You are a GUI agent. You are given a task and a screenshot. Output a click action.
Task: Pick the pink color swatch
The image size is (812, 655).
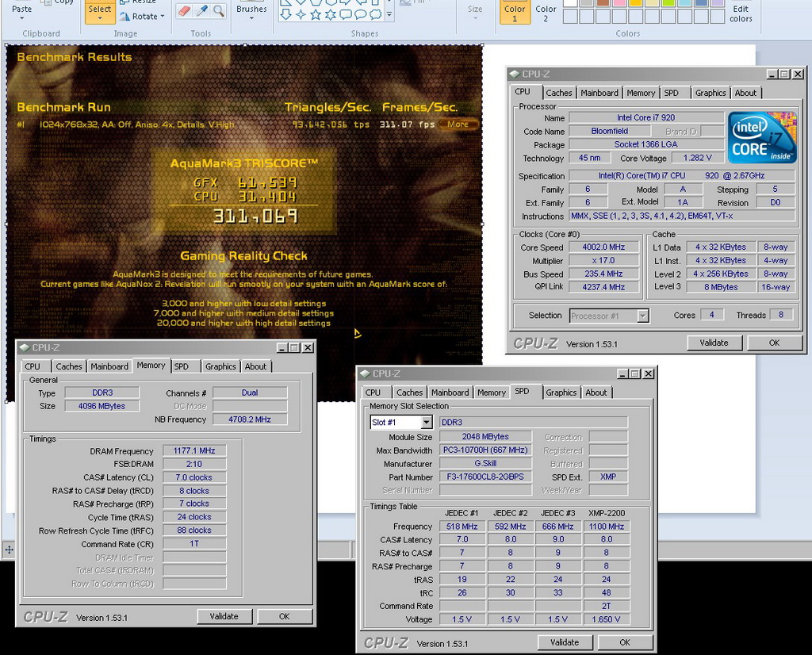click(x=620, y=2)
